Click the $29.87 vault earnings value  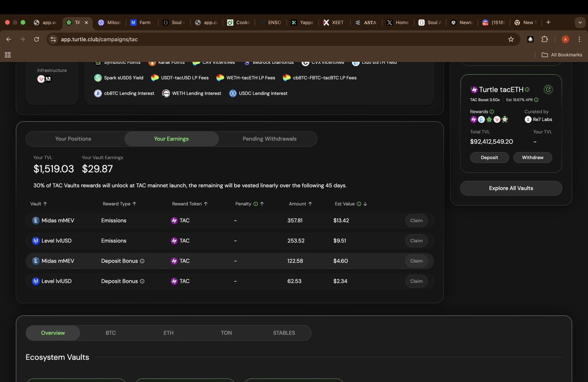(x=98, y=169)
